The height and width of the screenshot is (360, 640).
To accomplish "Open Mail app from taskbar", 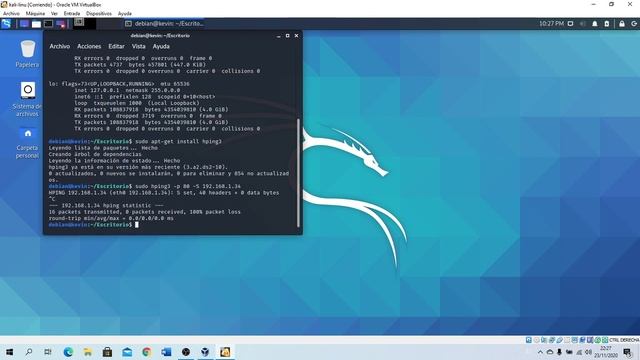I will [x=127, y=352].
